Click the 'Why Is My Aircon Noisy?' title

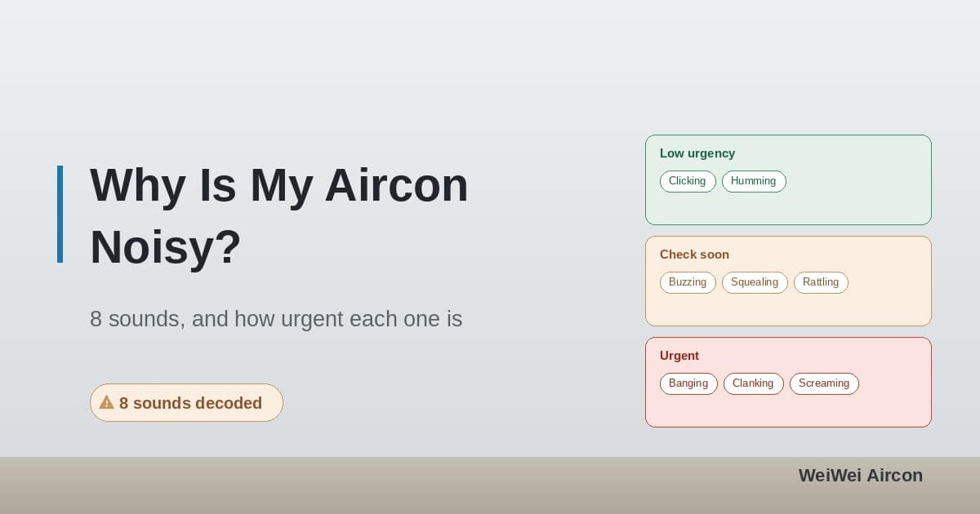point(279,215)
